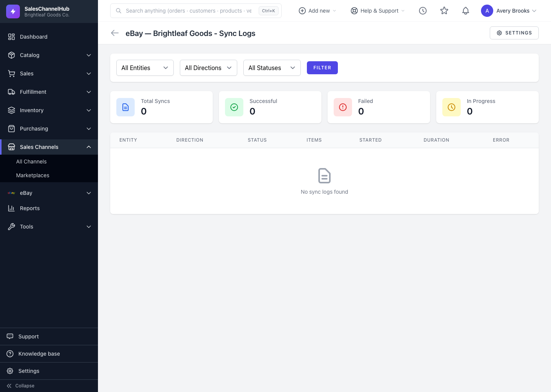Click the In Progress clock icon
Image resolution: width=551 pixels, height=392 pixels.
pyautogui.click(x=452, y=107)
